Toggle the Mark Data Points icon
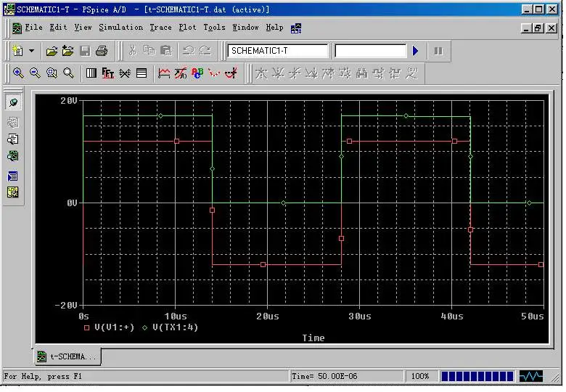Screen dimensions: 566x392 [214, 73]
